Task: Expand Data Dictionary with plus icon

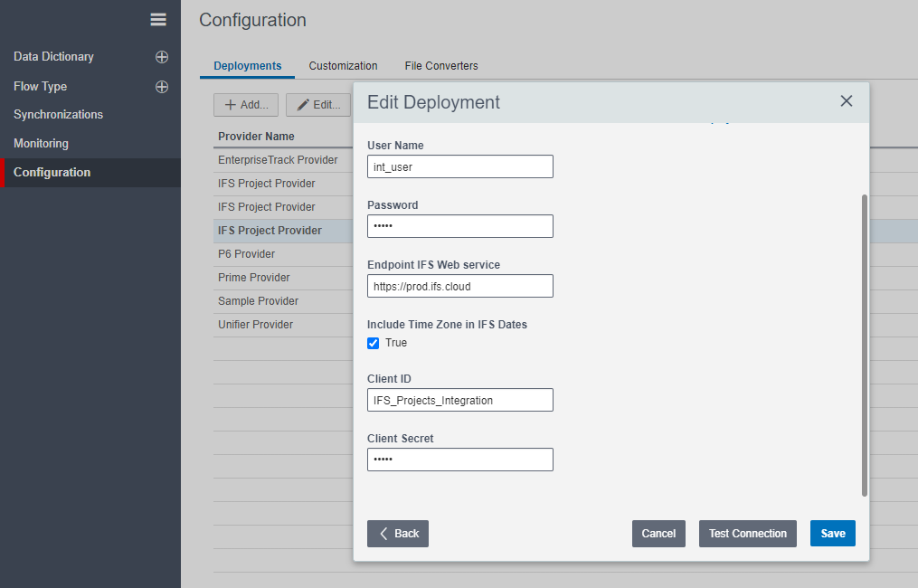Action: click(162, 57)
